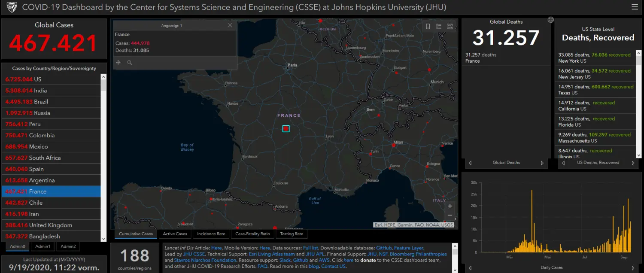
Task: Select Peru in the country list
Action: pos(51,124)
